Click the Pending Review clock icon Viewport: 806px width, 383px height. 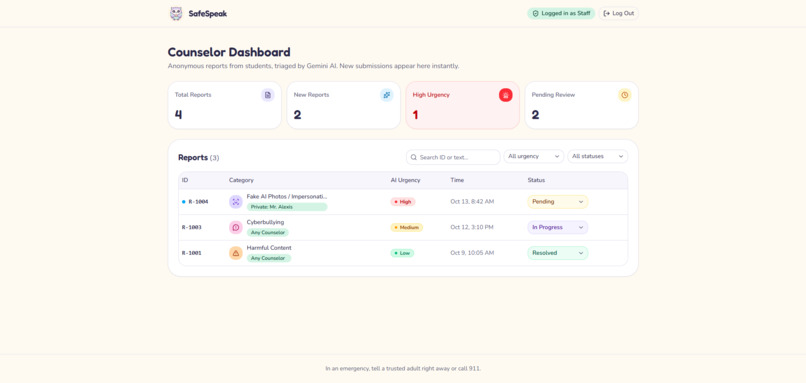tap(625, 95)
